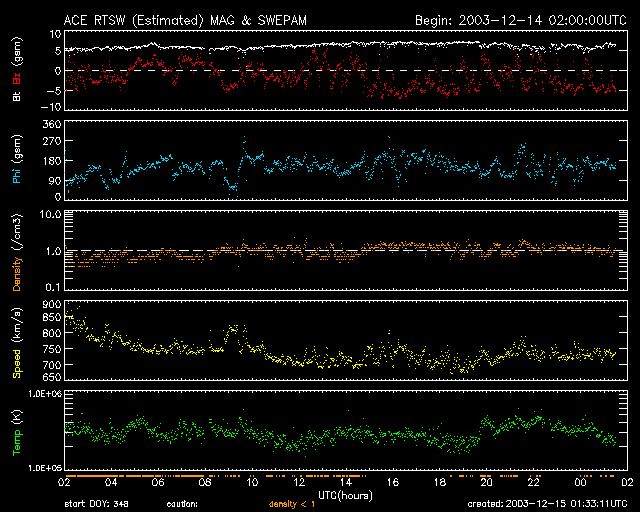Select the hour 18 tick on time axis
Screen dimensions: 640x512
(439, 482)
